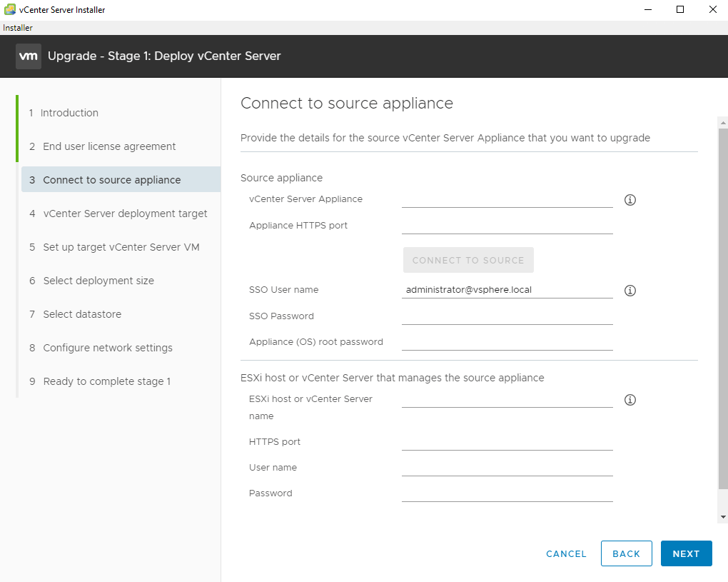Focus the vCenter Server Appliance field
This screenshot has height=582, width=728.
(507, 199)
